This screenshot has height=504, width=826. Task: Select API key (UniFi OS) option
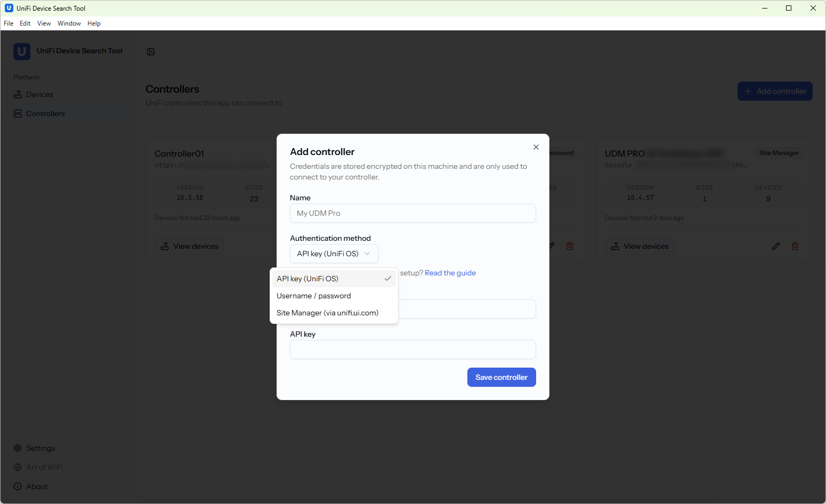[x=334, y=279]
